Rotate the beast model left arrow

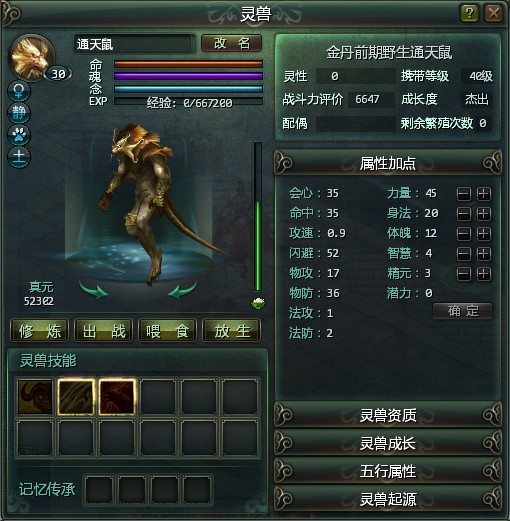(x=94, y=290)
